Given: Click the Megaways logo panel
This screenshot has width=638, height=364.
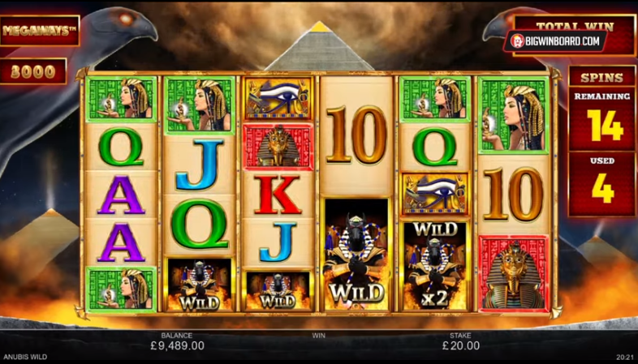Looking at the screenshot, I should click(x=40, y=31).
